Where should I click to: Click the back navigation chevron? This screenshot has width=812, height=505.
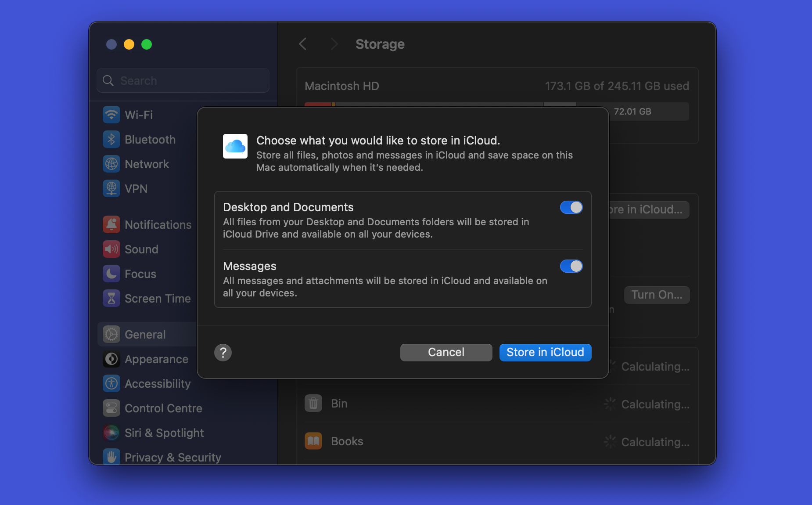click(x=303, y=44)
